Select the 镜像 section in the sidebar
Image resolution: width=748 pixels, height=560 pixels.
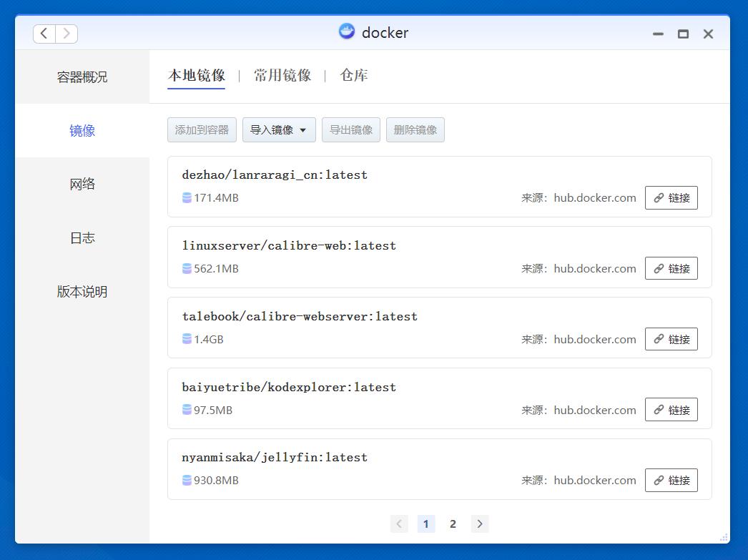tap(81, 130)
